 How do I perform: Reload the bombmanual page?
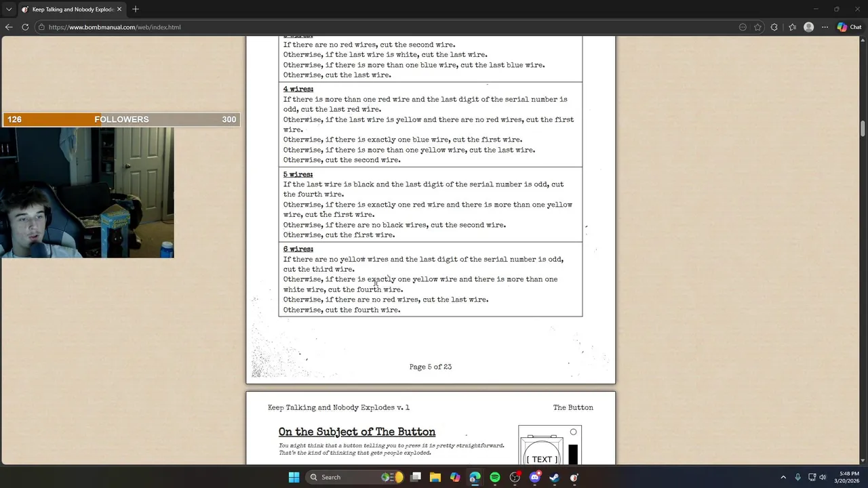point(25,27)
